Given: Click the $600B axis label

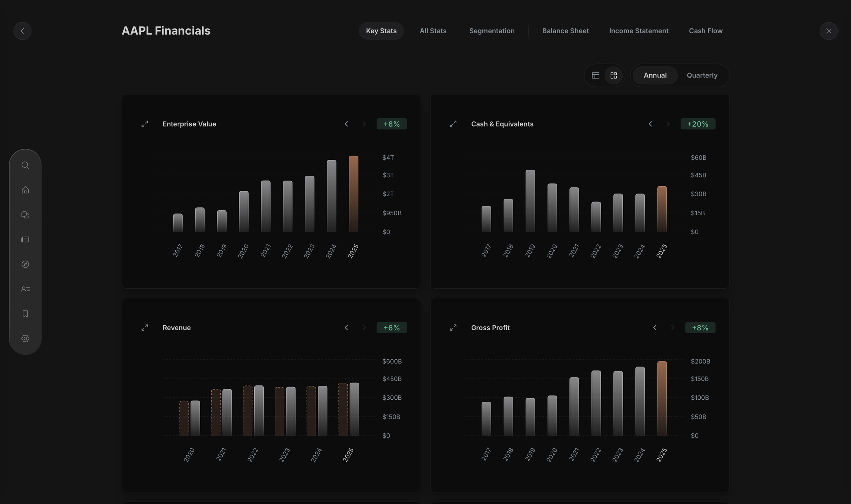Looking at the screenshot, I should coord(392,361).
